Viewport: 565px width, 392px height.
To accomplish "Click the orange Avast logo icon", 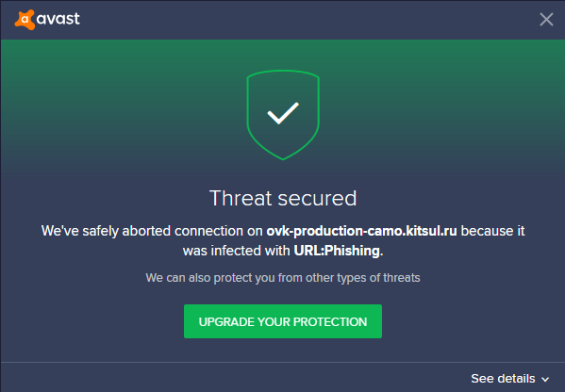I will coord(25,20).
